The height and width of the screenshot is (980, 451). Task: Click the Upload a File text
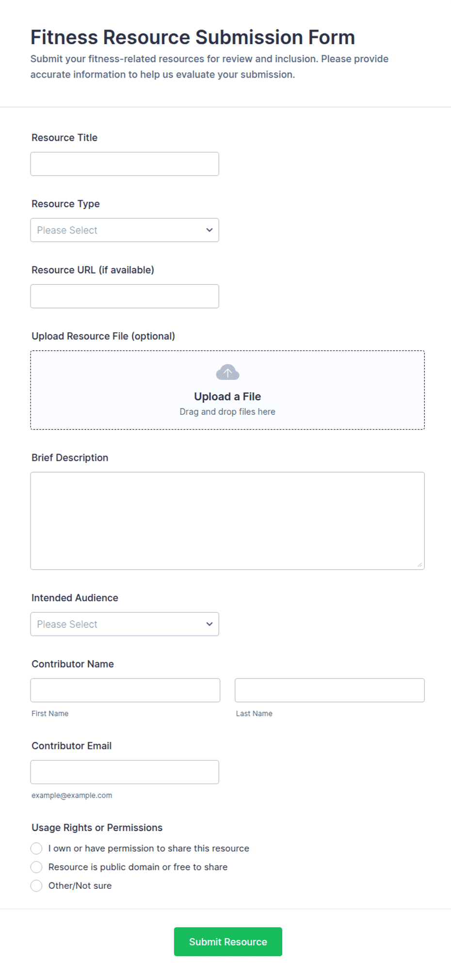coord(227,396)
